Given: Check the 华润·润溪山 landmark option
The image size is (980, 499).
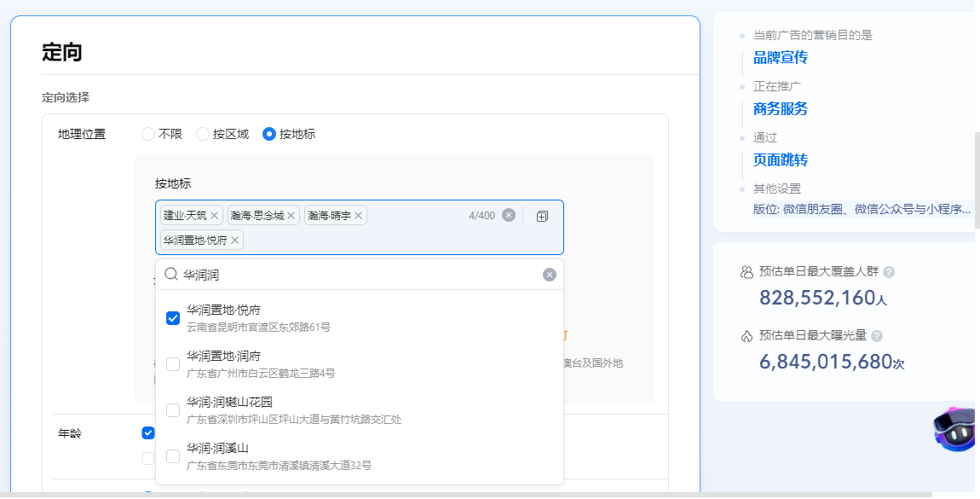Looking at the screenshot, I should [x=173, y=456].
